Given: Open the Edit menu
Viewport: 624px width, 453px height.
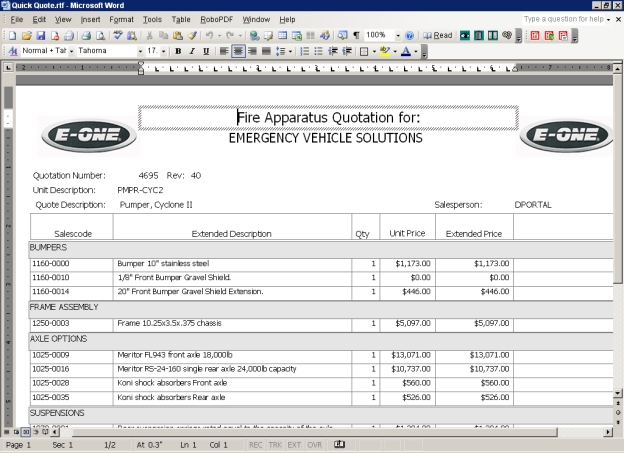Looking at the screenshot, I should tap(39, 20).
